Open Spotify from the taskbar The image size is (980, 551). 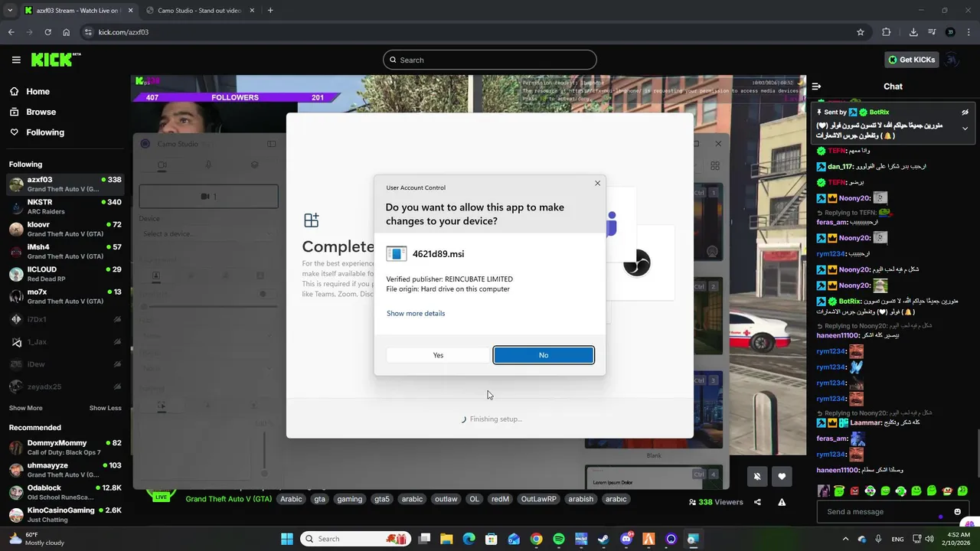click(559, 539)
